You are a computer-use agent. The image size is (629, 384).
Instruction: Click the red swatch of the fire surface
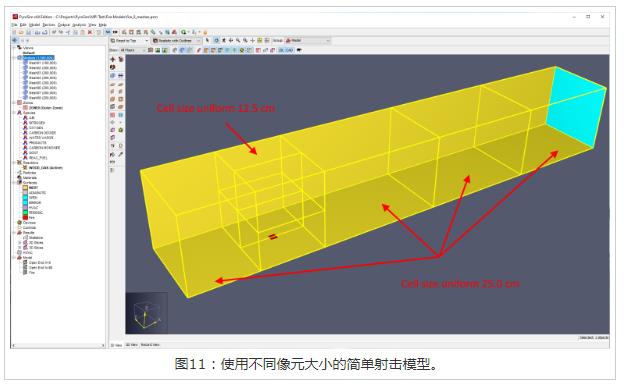(25, 217)
